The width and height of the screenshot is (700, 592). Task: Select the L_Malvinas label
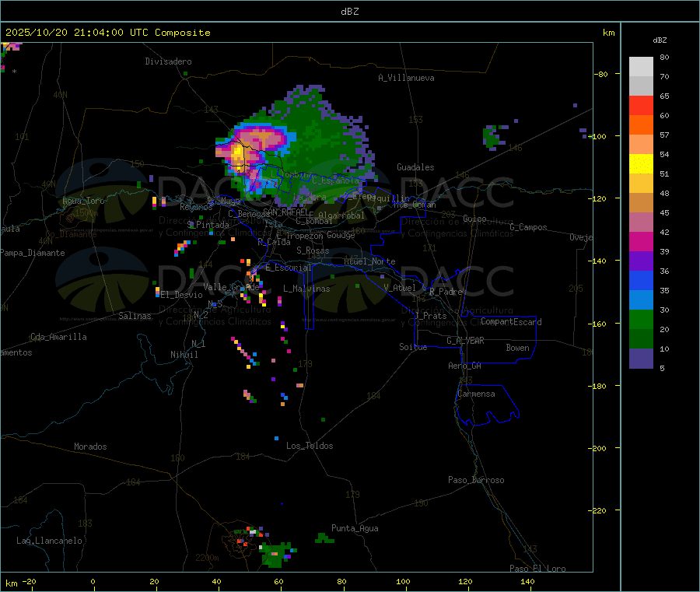[x=306, y=289]
